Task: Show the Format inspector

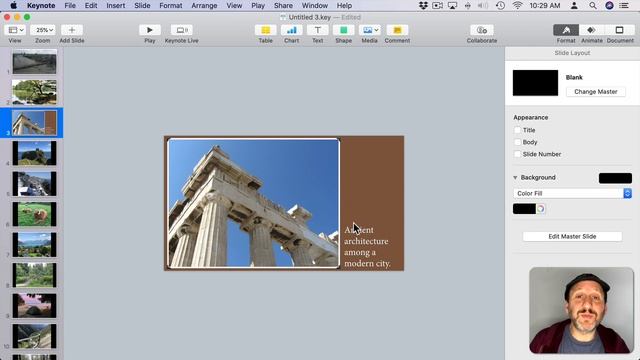Action: tap(566, 30)
